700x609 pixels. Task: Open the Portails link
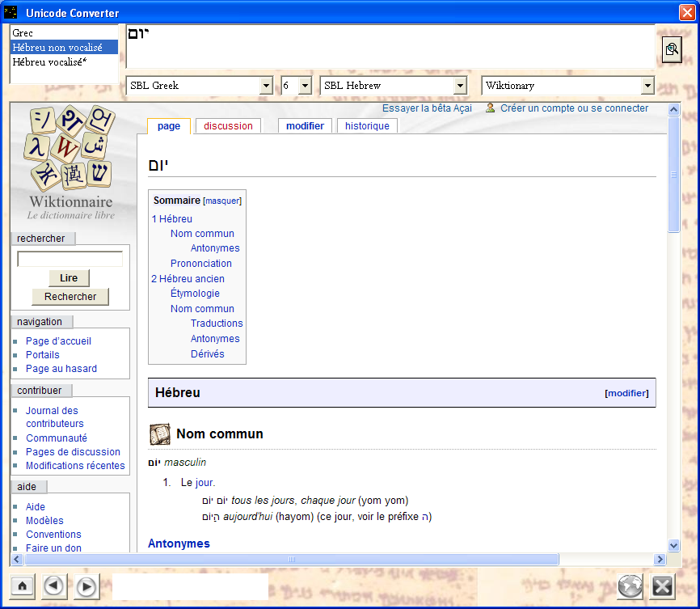(x=42, y=355)
